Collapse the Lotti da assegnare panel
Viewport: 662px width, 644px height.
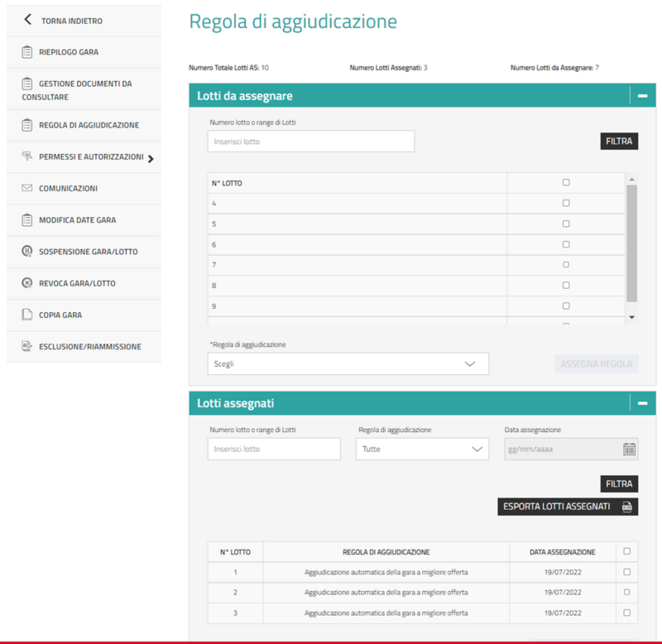[x=643, y=96]
